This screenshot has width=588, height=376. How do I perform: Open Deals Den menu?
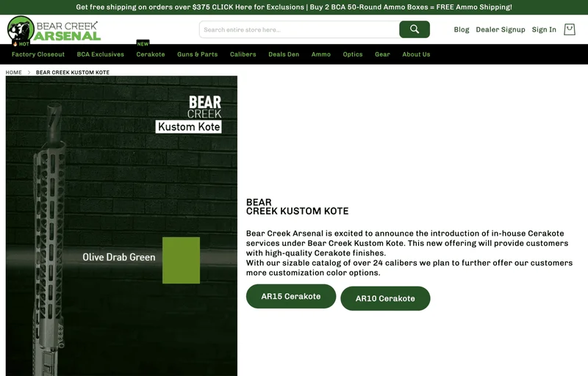point(284,54)
